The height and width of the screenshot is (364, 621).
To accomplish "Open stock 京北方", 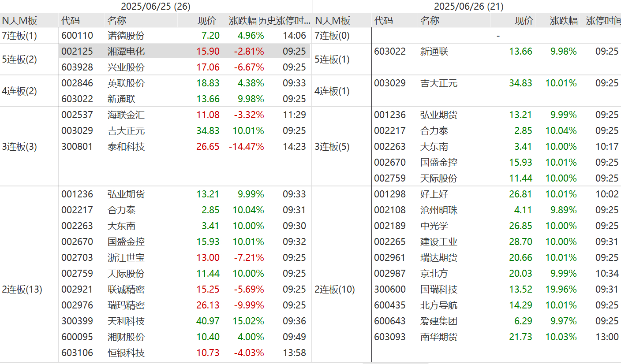I will point(434,274).
